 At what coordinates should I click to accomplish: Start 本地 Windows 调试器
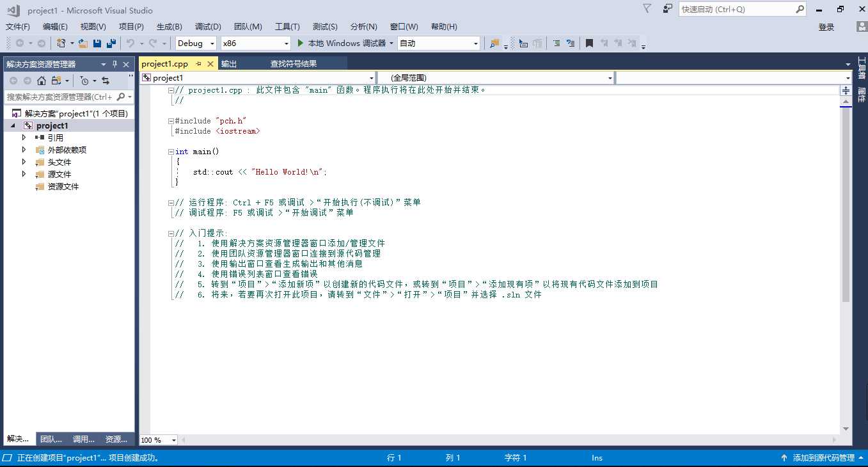click(342, 44)
